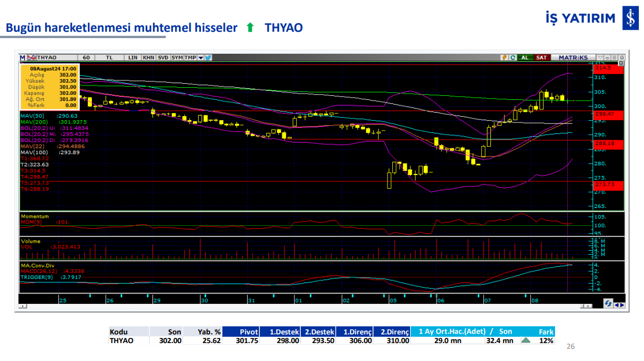Open the 60 minute period selector
Image resolution: width=644 pixels, height=361 pixels.
(x=86, y=58)
